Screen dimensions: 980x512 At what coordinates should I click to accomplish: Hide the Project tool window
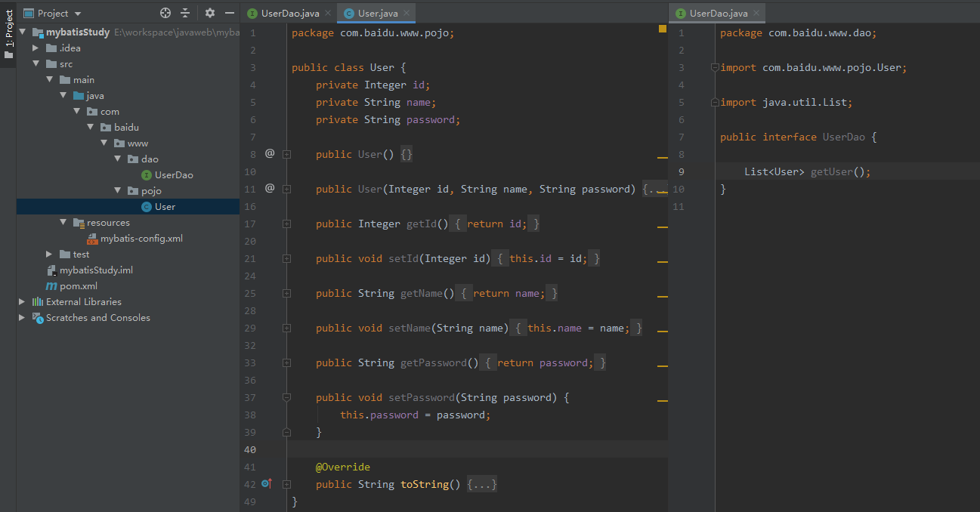pyautogui.click(x=230, y=13)
